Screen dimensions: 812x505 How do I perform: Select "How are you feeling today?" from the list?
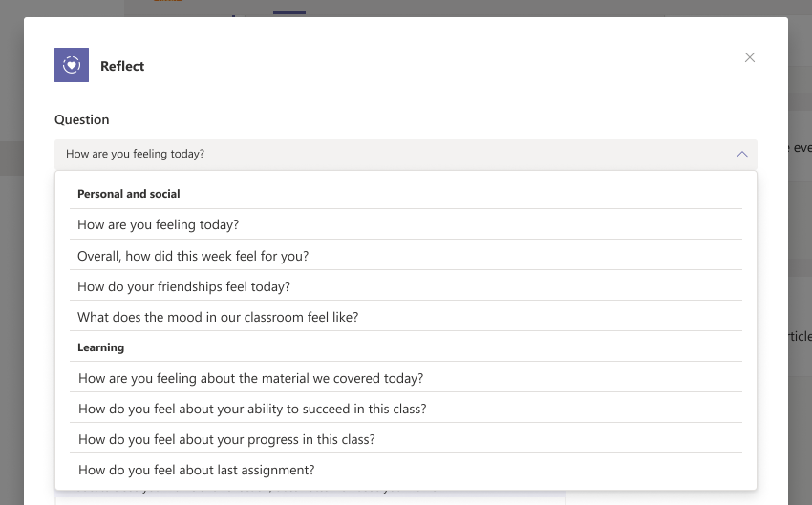158,225
